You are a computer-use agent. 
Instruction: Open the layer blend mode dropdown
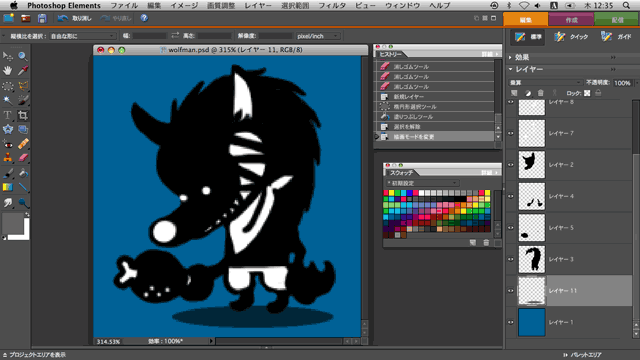click(546, 83)
